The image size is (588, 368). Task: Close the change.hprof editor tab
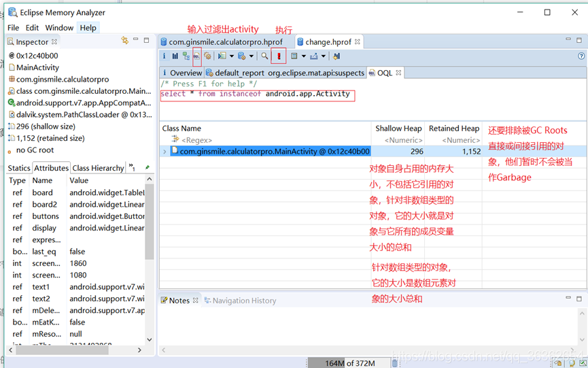click(x=358, y=41)
